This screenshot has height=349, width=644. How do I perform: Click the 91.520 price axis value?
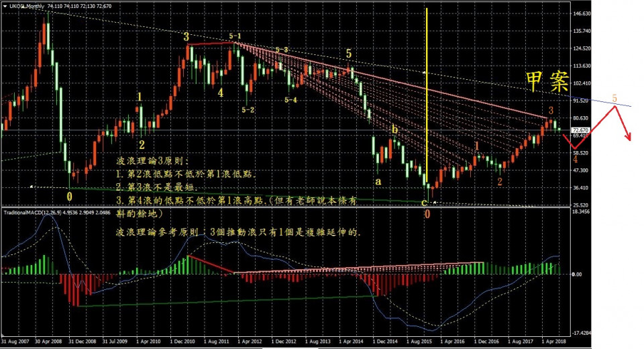(582, 101)
